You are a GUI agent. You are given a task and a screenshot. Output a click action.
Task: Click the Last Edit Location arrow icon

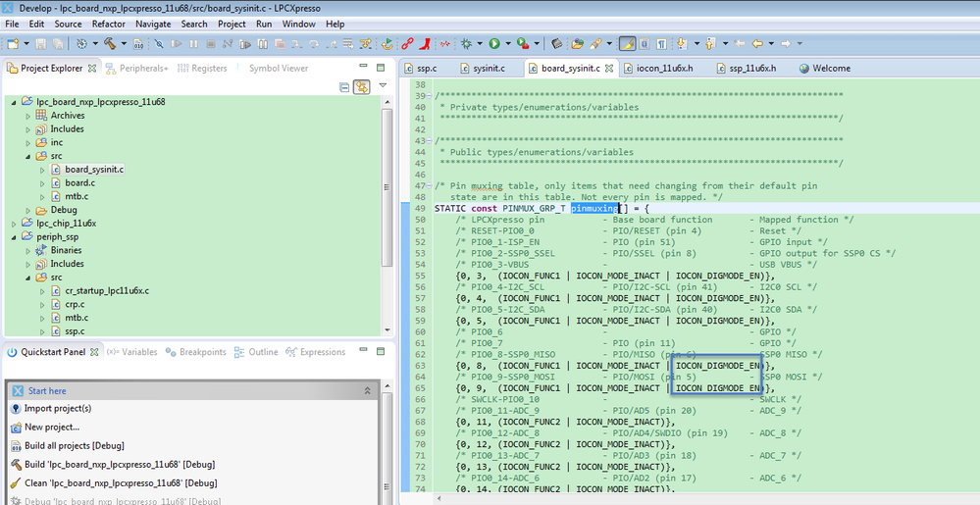tap(740, 44)
